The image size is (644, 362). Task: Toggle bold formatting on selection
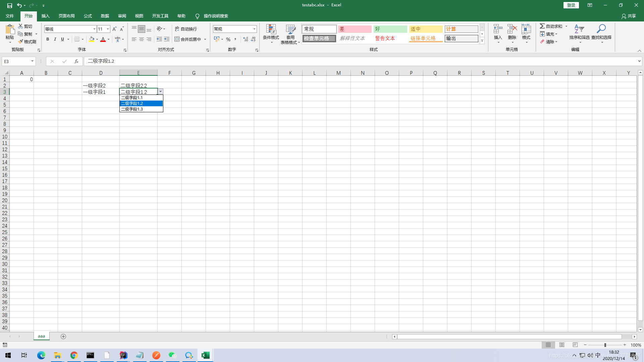[48, 39]
